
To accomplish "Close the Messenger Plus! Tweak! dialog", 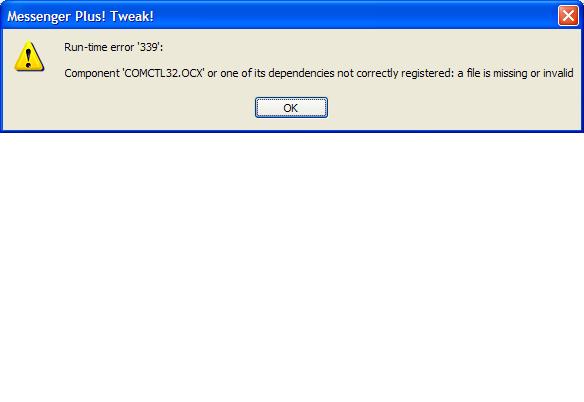I will pyautogui.click(x=568, y=16).
